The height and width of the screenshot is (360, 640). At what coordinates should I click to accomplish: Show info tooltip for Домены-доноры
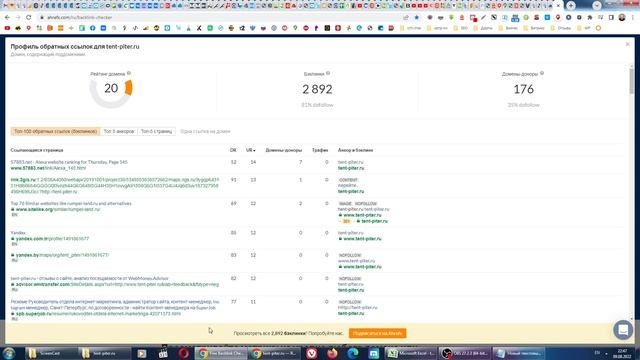(x=542, y=73)
